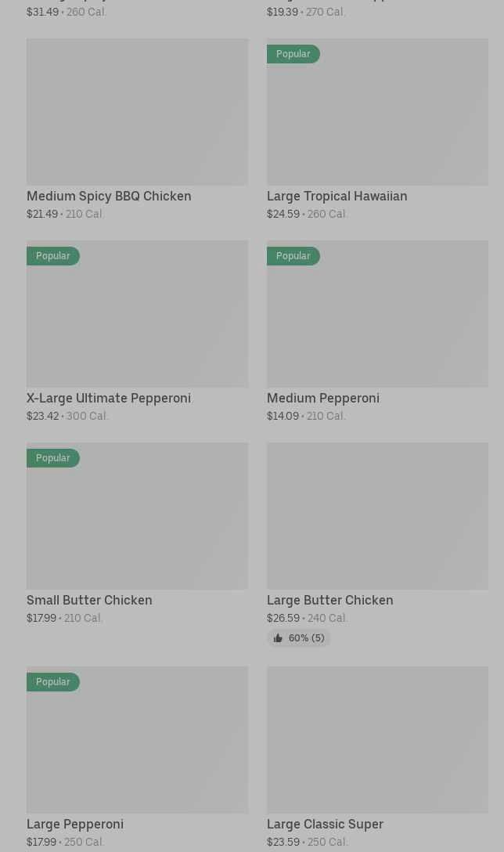The height and width of the screenshot is (852, 504).
Task: Select the Large Pepperoni item image
Action: point(137,740)
